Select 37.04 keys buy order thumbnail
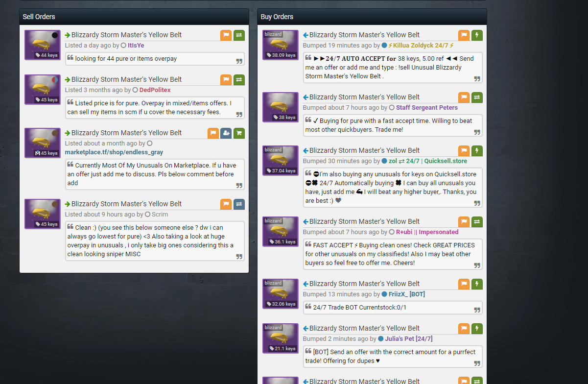Image resolution: width=588 pixels, height=384 pixels. [x=281, y=161]
